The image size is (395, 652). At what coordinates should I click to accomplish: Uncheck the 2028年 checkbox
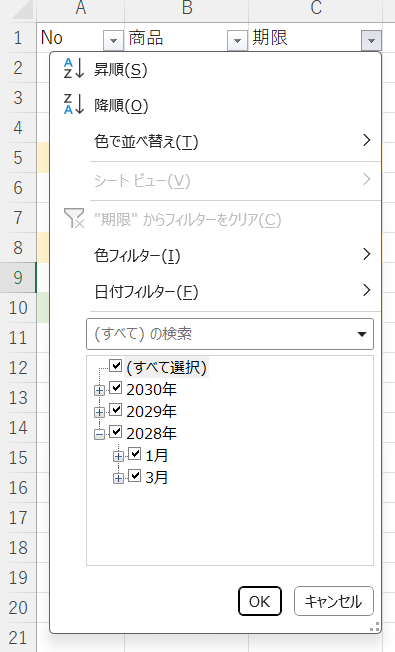pyautogui.click(x=115, y=432)
